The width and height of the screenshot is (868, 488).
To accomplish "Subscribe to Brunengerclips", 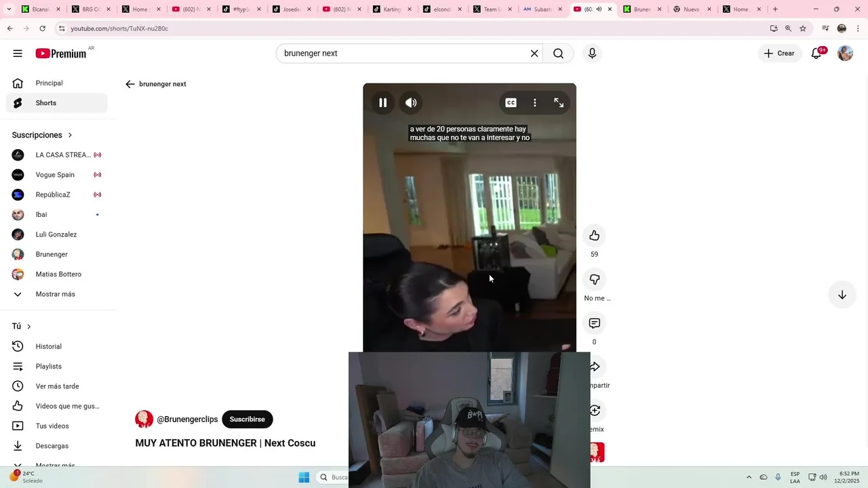I will [x=247, y=420].
